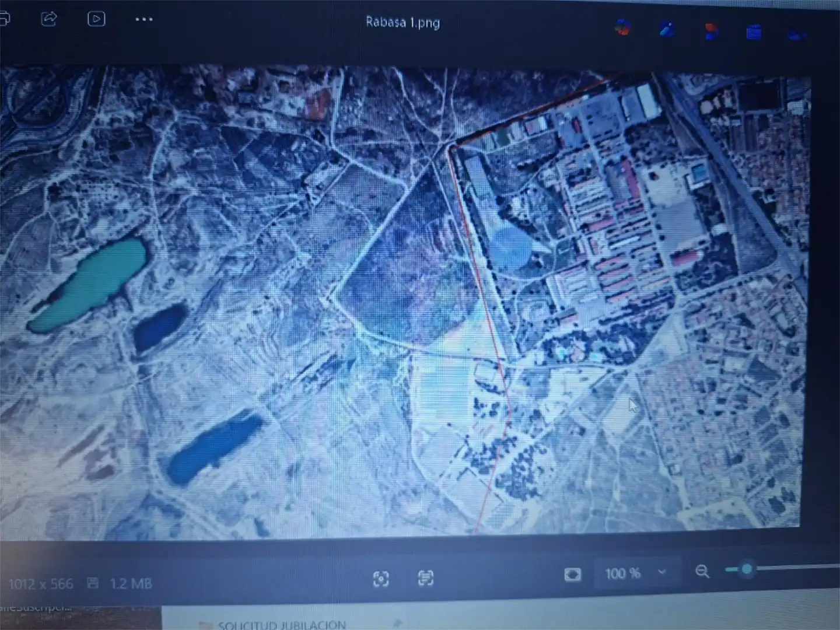Click the blue square app icon
Viewport: 840px width, 630px height.
(754, 32)
